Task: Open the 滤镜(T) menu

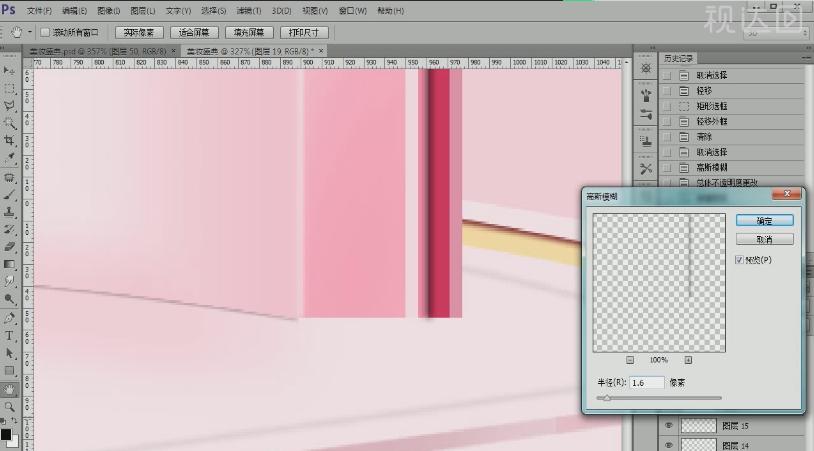Action: [245, 11]
